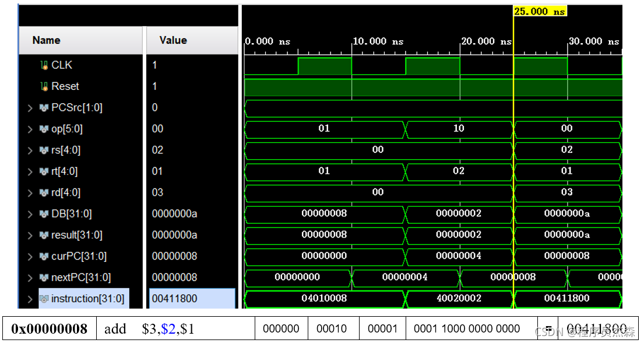Select the Reset signal name
This screenshot has height=343, width=644.
pyautogui.click(x=65, y=86)
